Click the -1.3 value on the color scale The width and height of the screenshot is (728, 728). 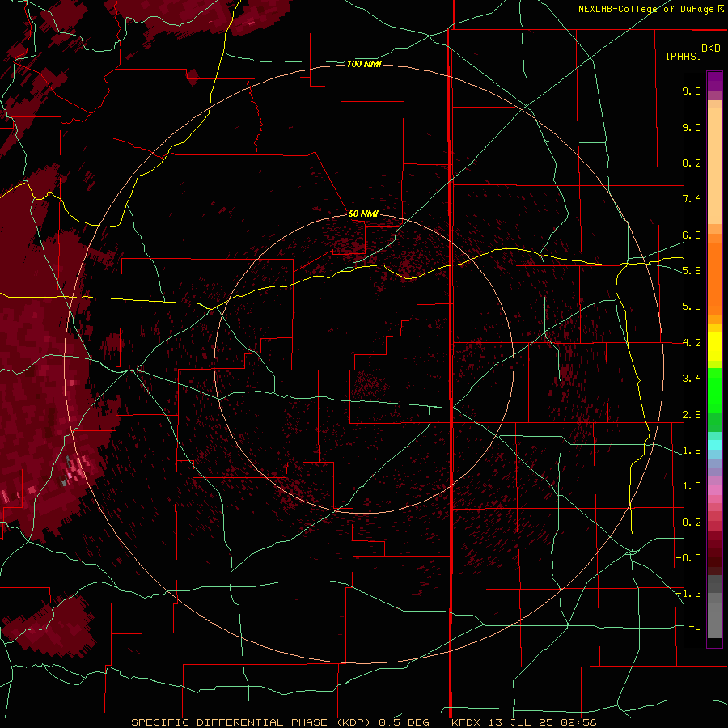coord(688,594)
